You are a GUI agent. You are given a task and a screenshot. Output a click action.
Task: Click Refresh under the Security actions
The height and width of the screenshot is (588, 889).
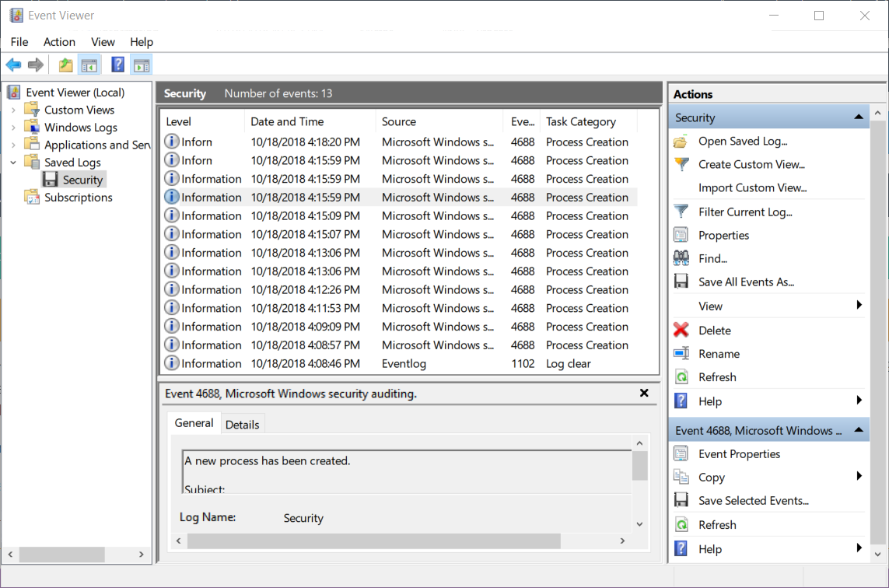717,377
